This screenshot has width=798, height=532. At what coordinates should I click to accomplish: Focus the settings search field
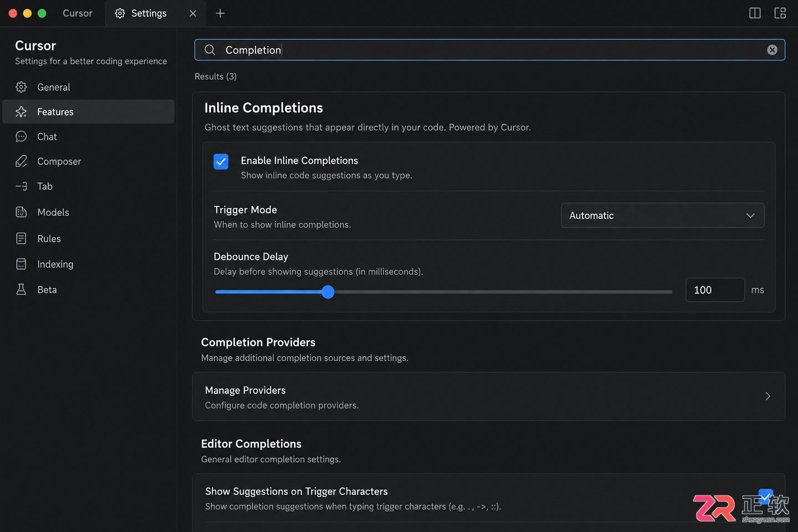[x=490, y=50]
